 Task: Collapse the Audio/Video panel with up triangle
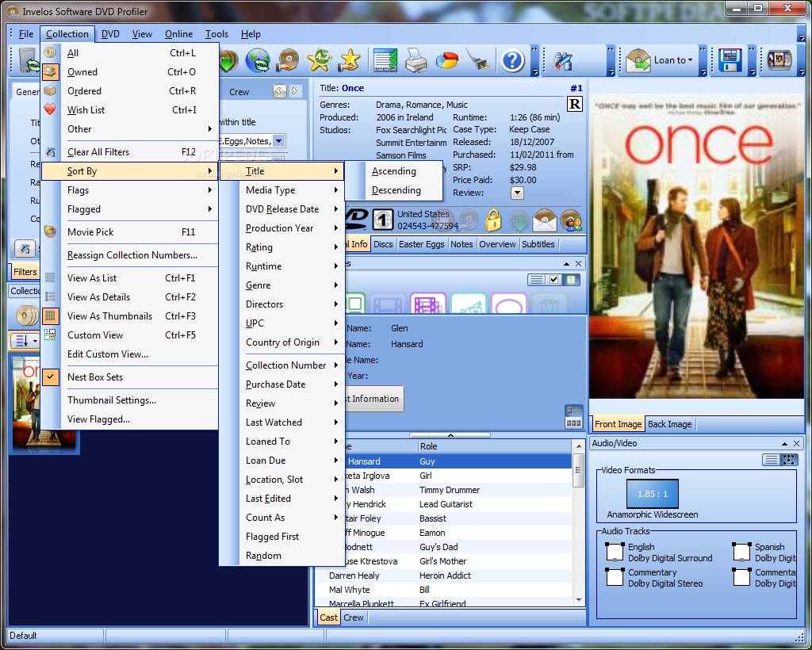[784, 444]
